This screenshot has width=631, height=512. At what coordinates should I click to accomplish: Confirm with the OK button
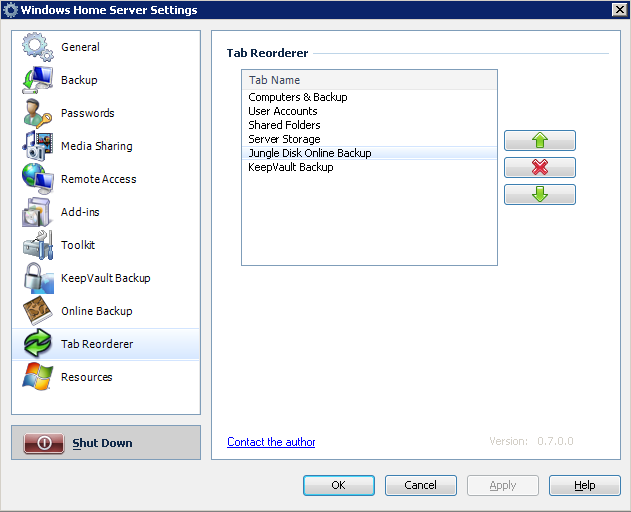339,485
